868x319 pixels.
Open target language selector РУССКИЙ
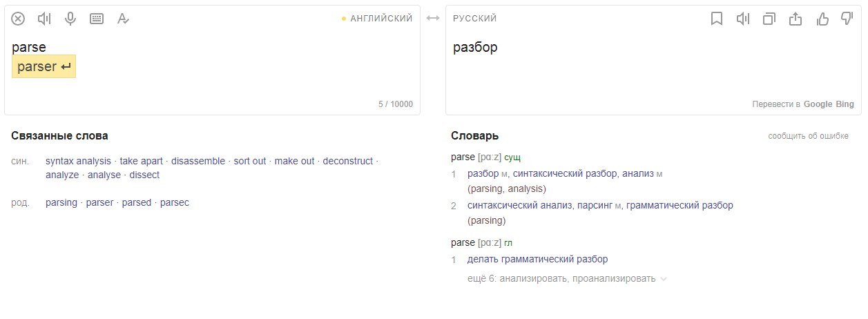point(475,19)
